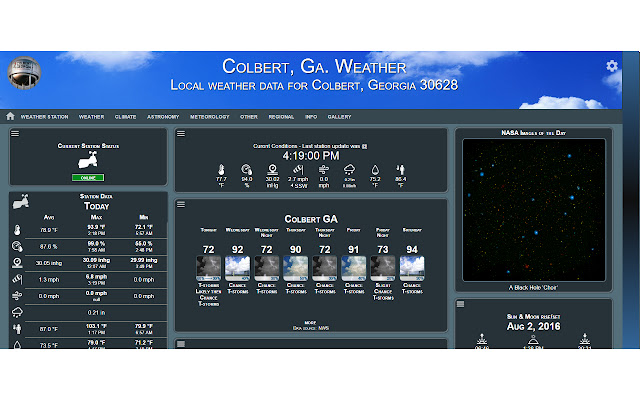
Task: Open the bottom center panel hamburger menu
Action: pos(181,344)
